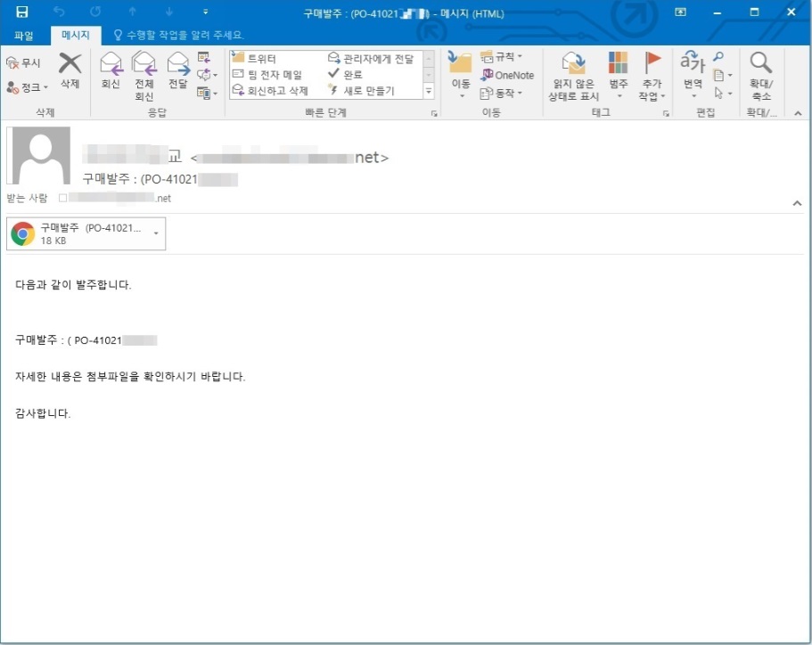Viewport: 812px width, 645px height.
Task: Maximize the message window
Action: click(x=755, y=12)
